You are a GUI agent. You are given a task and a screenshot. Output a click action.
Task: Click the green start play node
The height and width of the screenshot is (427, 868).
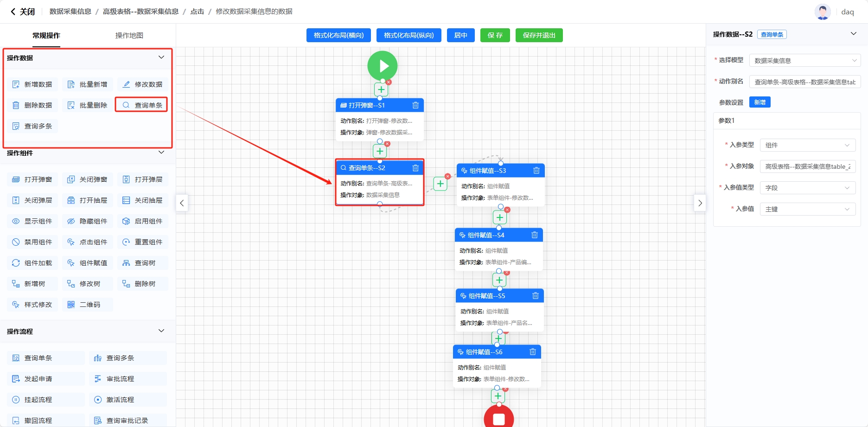(382, 66)
